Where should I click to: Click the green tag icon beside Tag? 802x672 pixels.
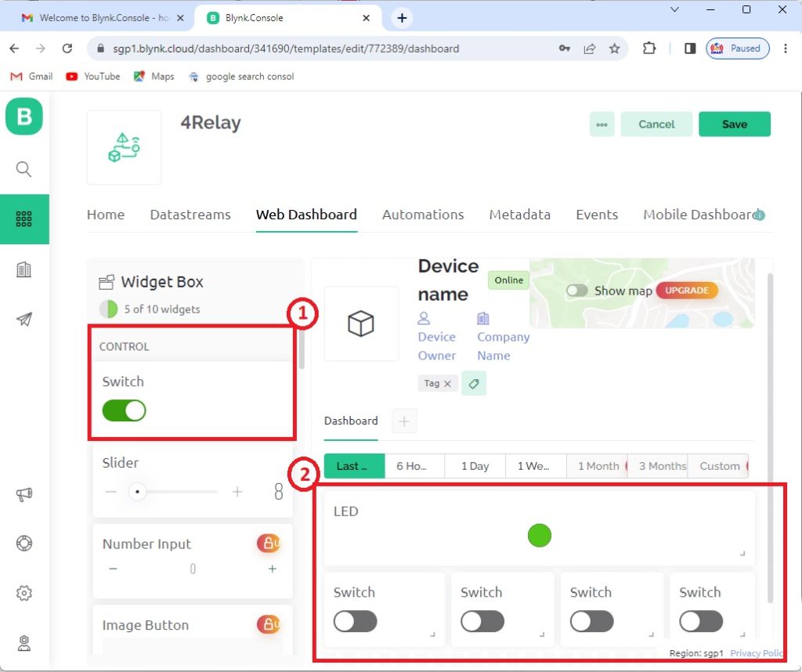tap(474, 383)
